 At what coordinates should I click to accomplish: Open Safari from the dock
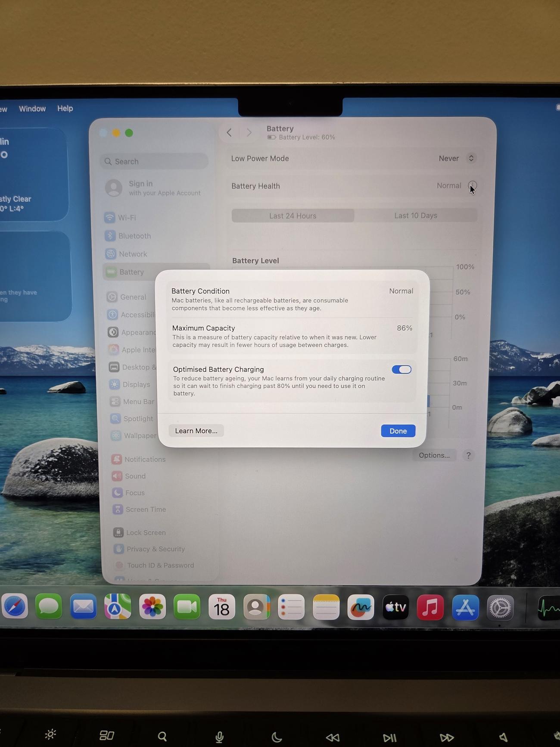pos(14,607)
